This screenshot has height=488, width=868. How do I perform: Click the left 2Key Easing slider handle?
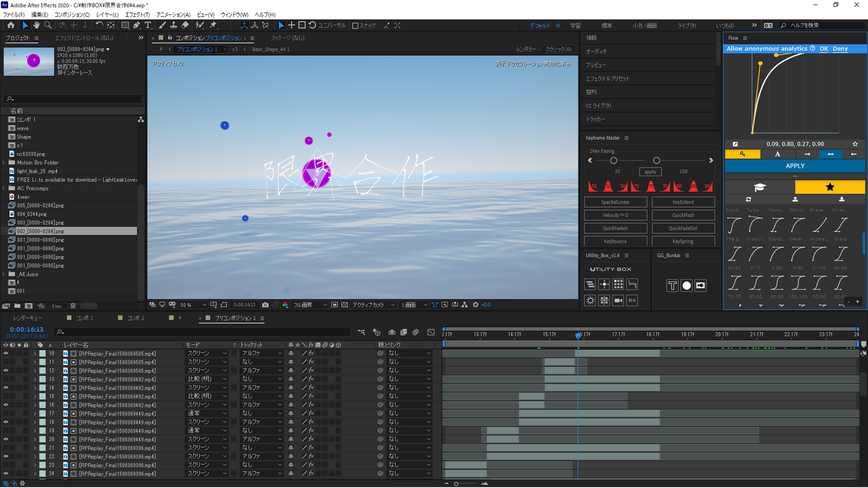[x=613, y=161]
